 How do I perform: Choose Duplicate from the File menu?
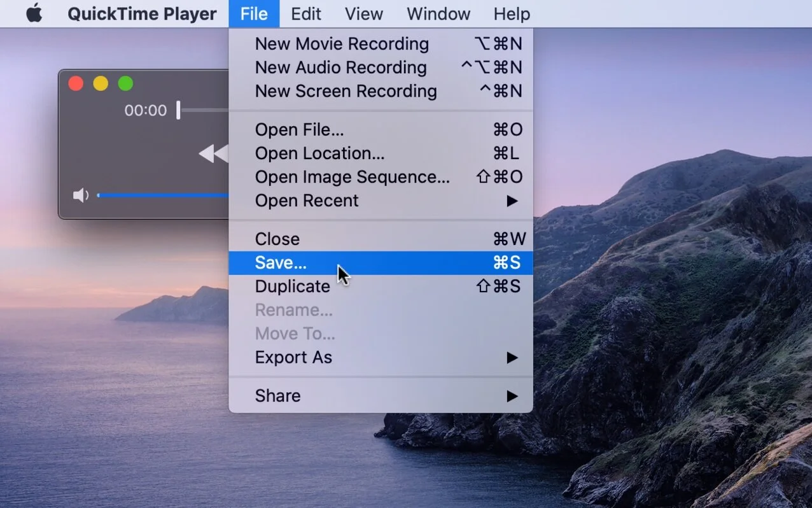click(381, 286)
